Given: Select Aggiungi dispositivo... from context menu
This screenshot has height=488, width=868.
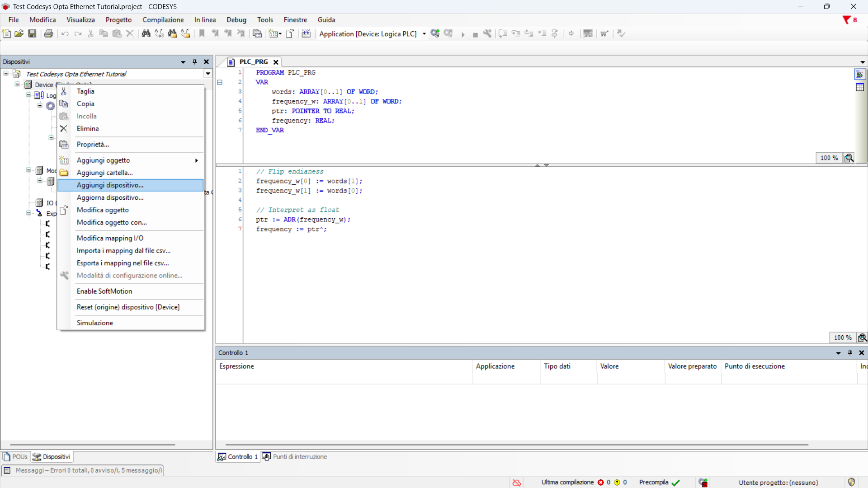Looking at the screenshot, I should pos(110,185).
